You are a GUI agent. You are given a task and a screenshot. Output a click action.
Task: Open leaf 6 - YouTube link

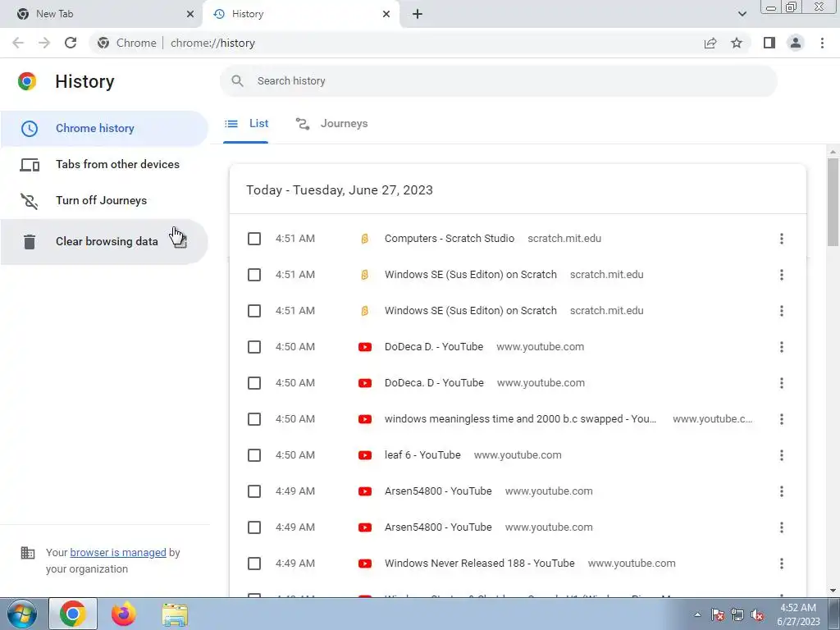point(422,454)
